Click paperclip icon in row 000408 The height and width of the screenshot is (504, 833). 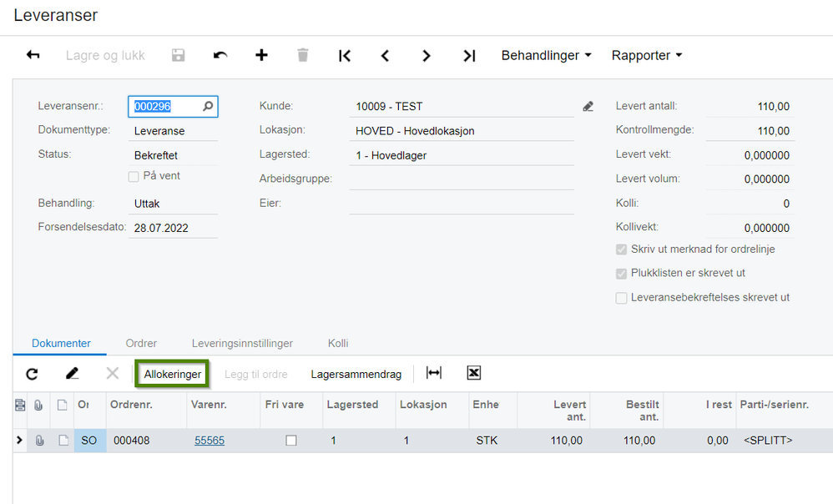click(39, 441)
